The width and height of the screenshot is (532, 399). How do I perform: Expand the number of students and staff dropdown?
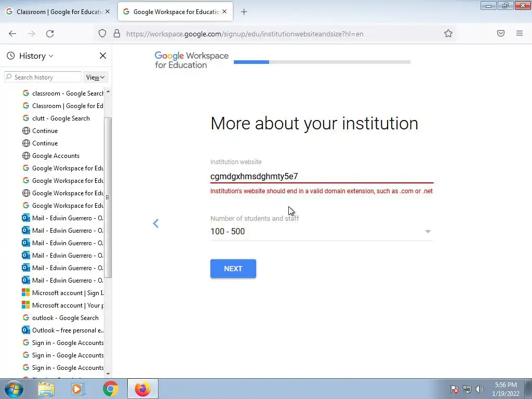[x=321, y=231]
